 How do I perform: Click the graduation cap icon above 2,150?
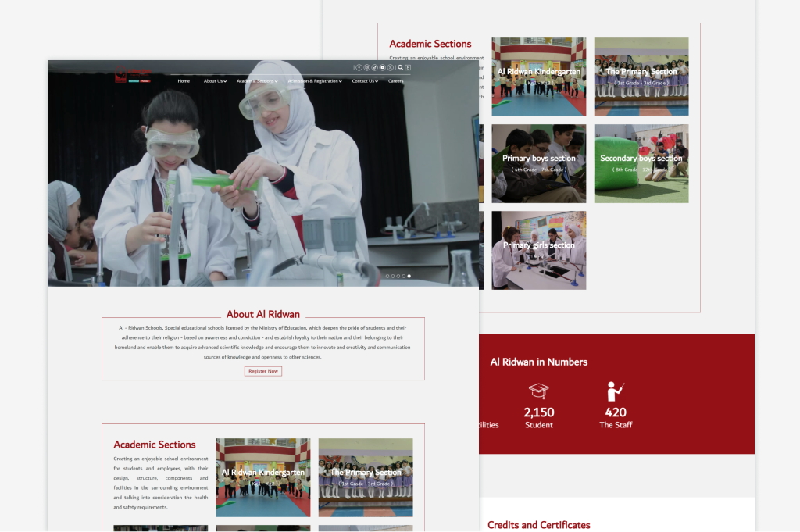(539, 391)
